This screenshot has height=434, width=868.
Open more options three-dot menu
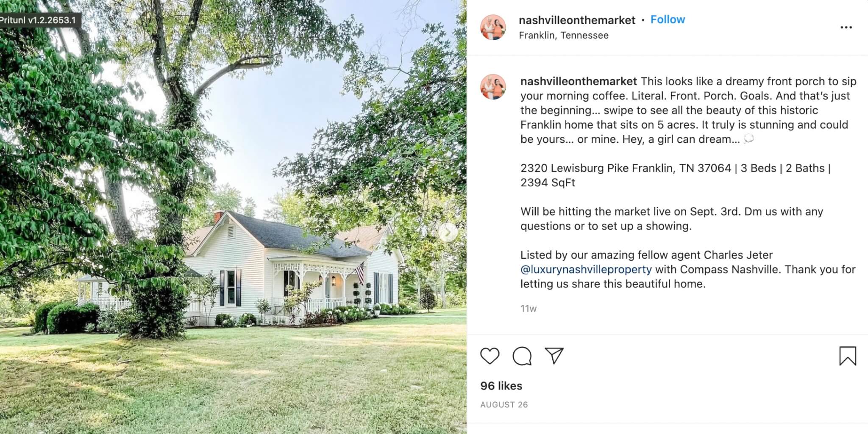pyautogui.click(x=846, y=28)
